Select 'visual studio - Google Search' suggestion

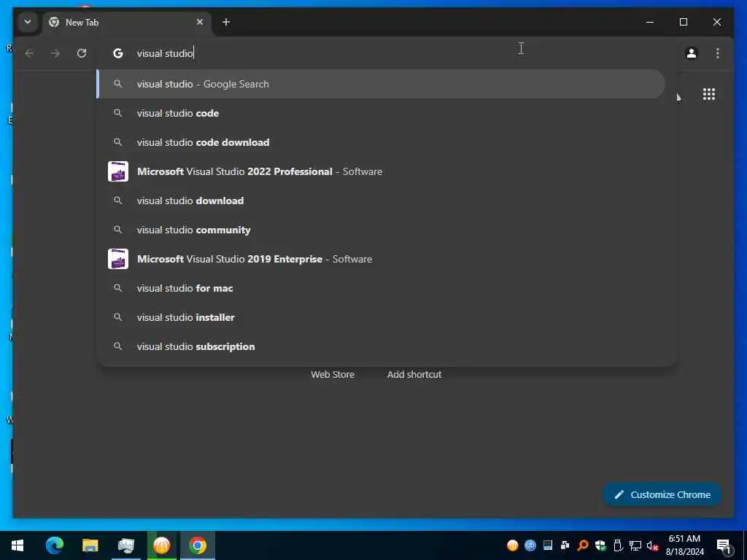(381, 84)
